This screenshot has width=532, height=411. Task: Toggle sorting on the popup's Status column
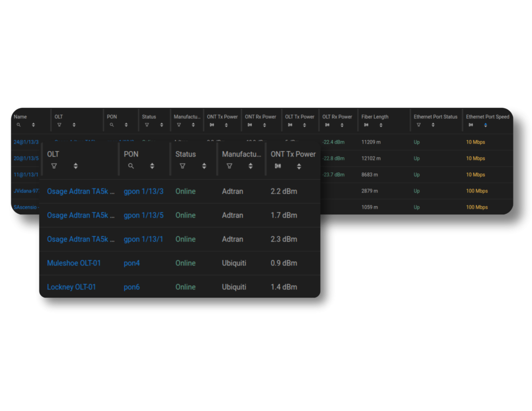204,165
